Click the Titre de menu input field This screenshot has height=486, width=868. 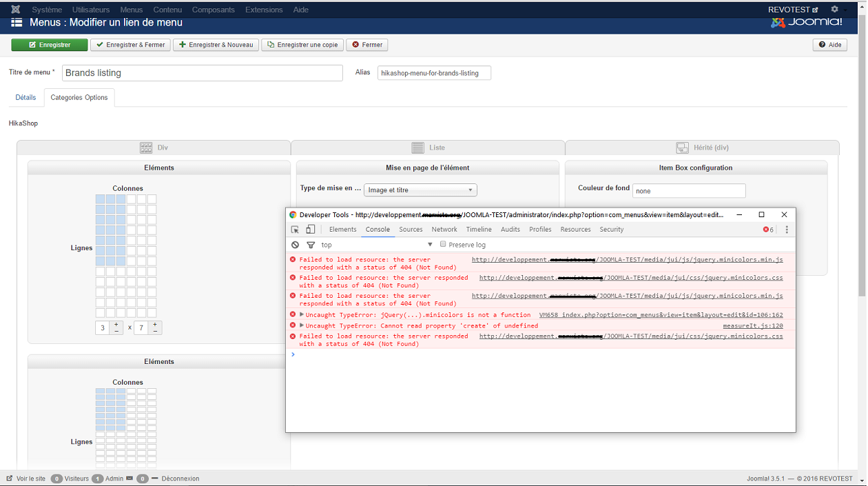tap(203, 73)
